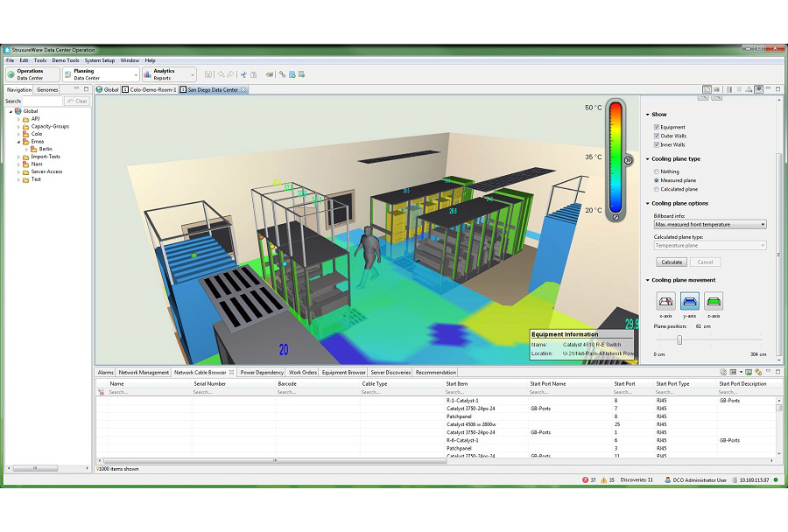
Task: Open the Tools menu
Action: pos(40,60)
